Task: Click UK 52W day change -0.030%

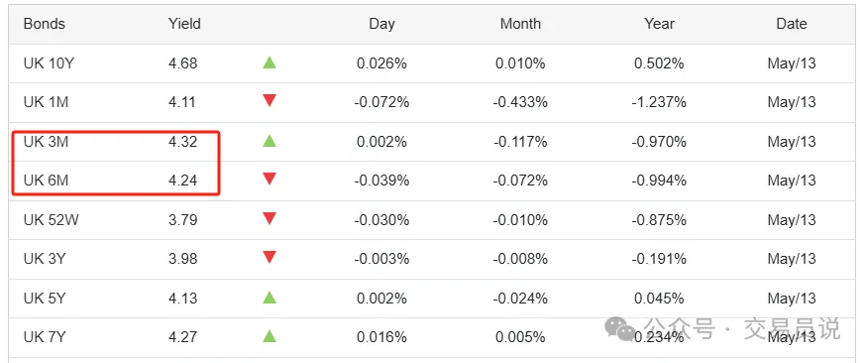Action: coord(381,220)
